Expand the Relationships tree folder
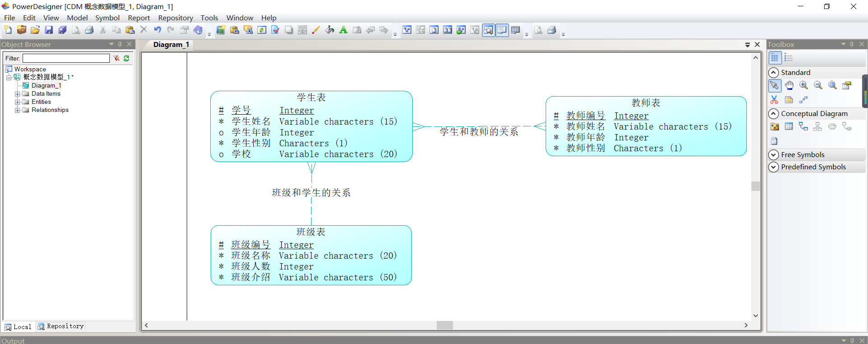The width and height of the screenshot is (868, 344). point(17,110)
